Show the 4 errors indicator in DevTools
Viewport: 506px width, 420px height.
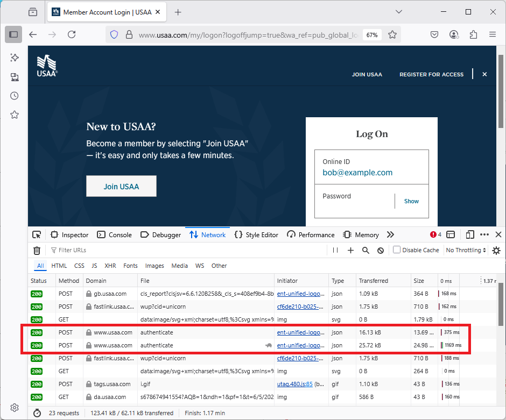(x=435, y=234)
